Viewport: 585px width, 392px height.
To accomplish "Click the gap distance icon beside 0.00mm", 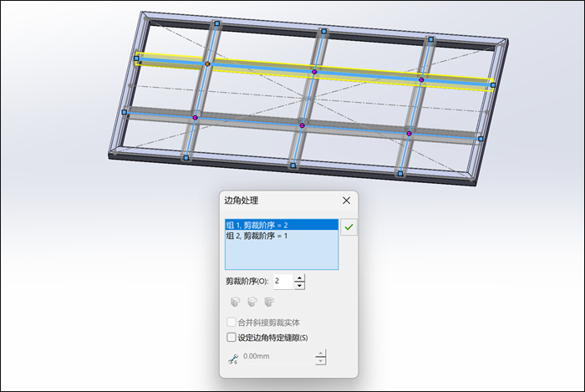I will pos(233,359).
